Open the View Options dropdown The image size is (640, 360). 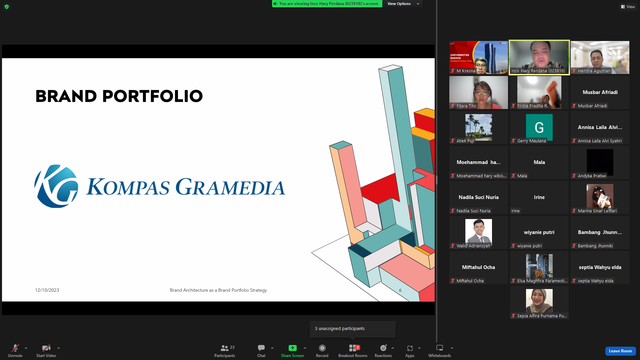click(x=403, y=4)
